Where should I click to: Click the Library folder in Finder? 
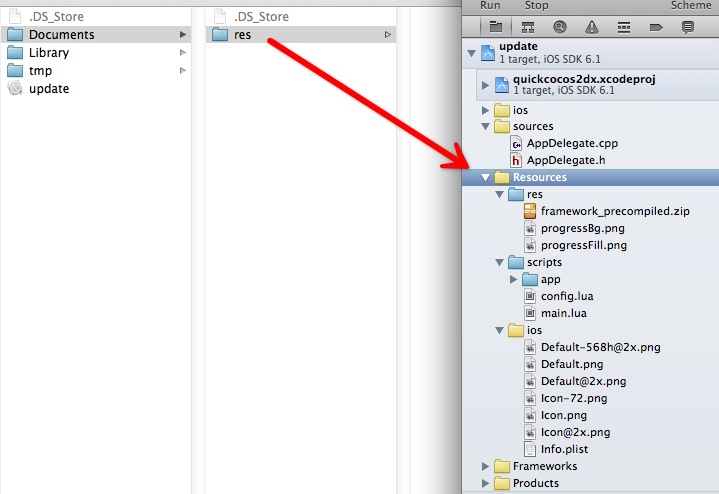pyautogui.click(x=49, y=53)
